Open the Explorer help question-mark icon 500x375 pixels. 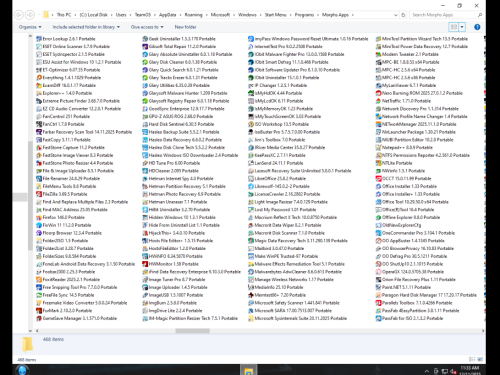(477, 27)
